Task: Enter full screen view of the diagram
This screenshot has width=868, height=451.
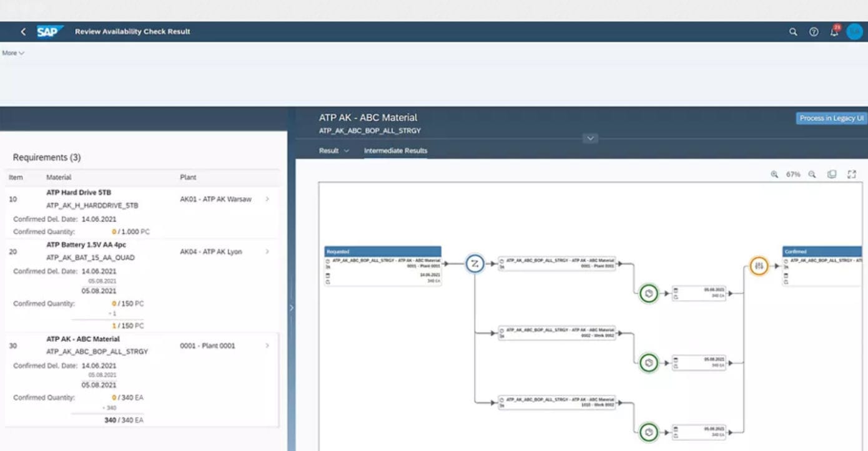Action: click(852, 175)
